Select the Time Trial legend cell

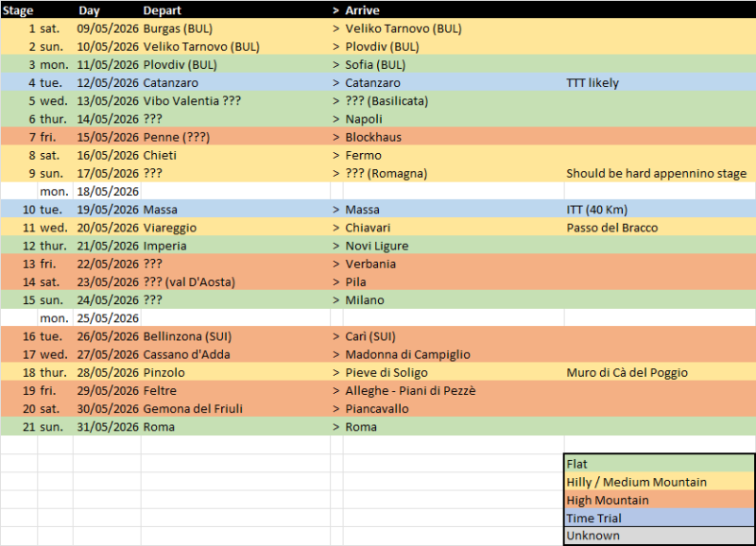point(659,518)
